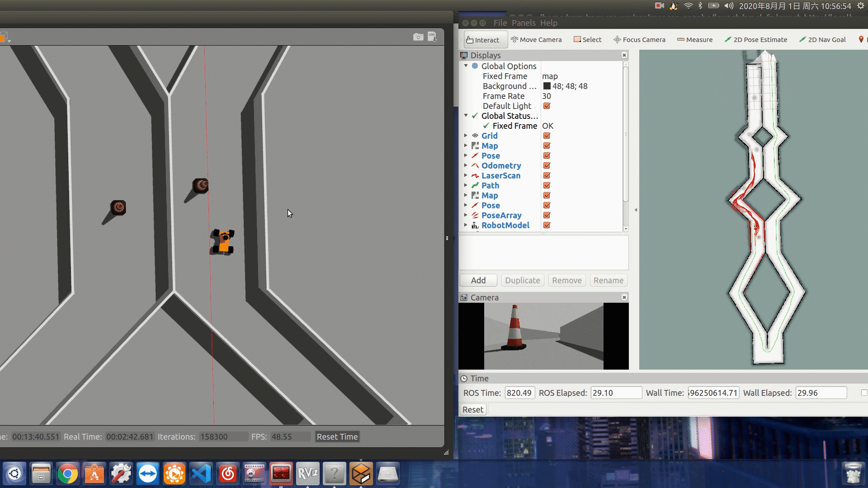Collapse the Global Options section
868x488 pixels.
466,66
